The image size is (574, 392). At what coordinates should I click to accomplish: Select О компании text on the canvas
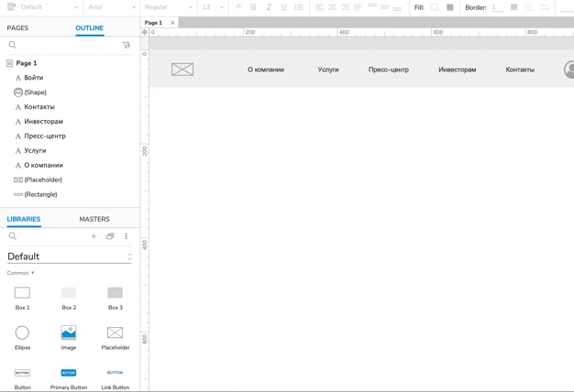[266, 70]
